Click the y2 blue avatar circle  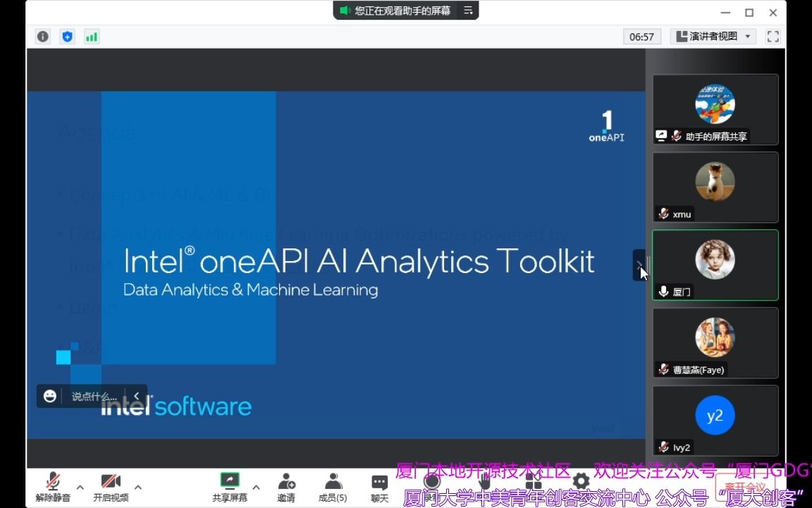point(715,415)
